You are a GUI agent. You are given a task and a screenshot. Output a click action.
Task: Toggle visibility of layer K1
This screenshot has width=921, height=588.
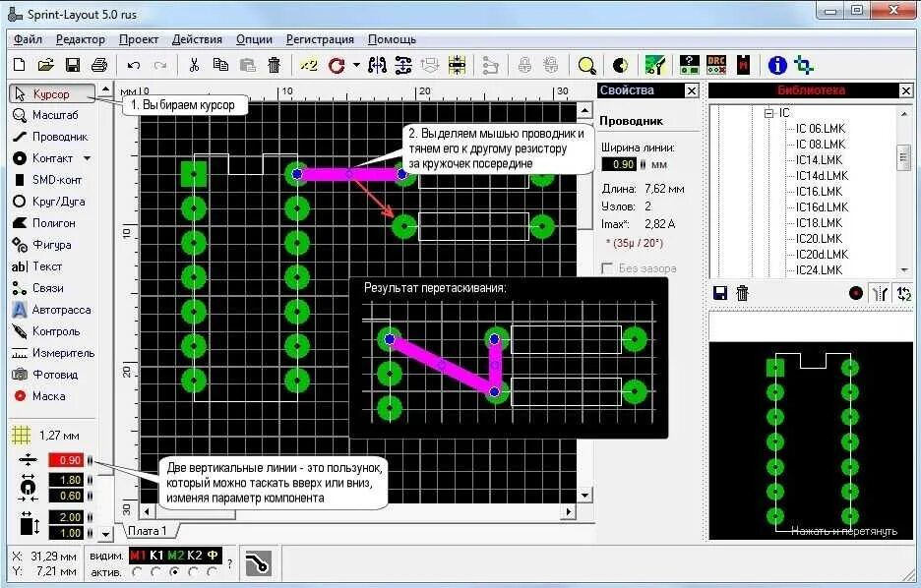coord(156,556)
